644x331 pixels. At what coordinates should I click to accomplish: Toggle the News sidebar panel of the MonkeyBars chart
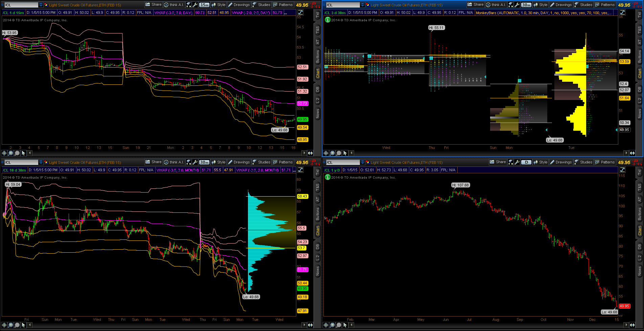[640, 113]
